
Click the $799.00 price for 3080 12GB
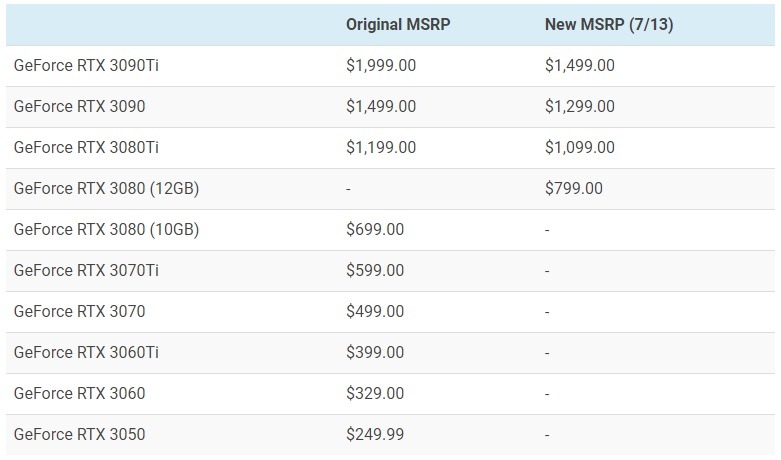pos(574,188)
